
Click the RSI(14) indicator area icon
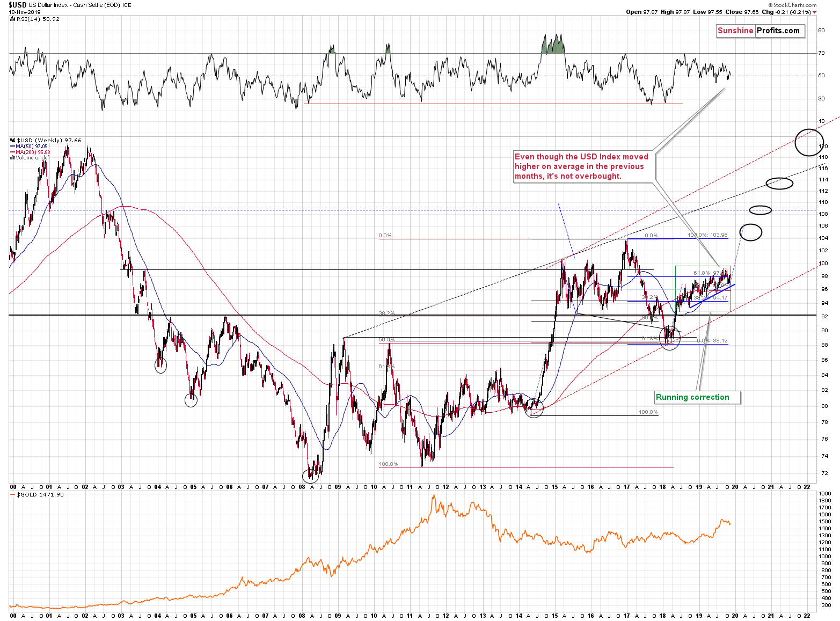[13, 19]
